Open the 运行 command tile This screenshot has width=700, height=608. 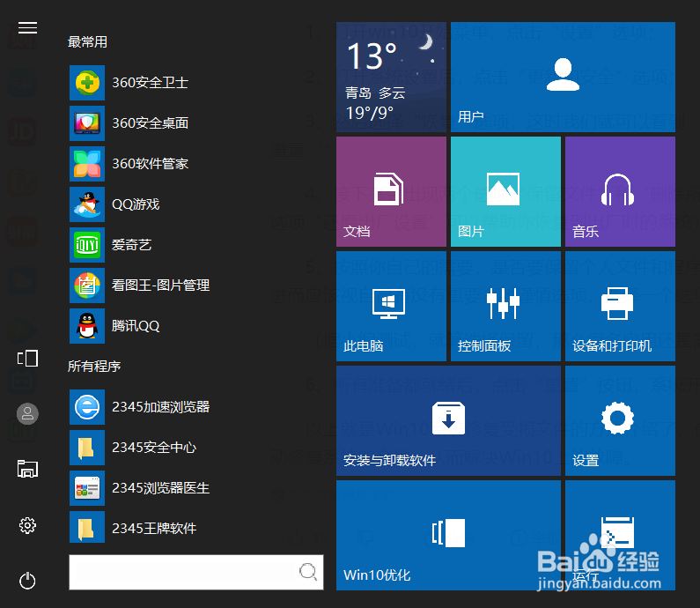(620, 535)
